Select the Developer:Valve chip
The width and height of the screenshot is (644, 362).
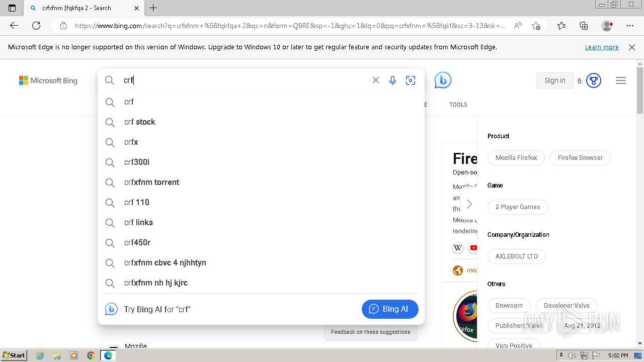(567, 305)
